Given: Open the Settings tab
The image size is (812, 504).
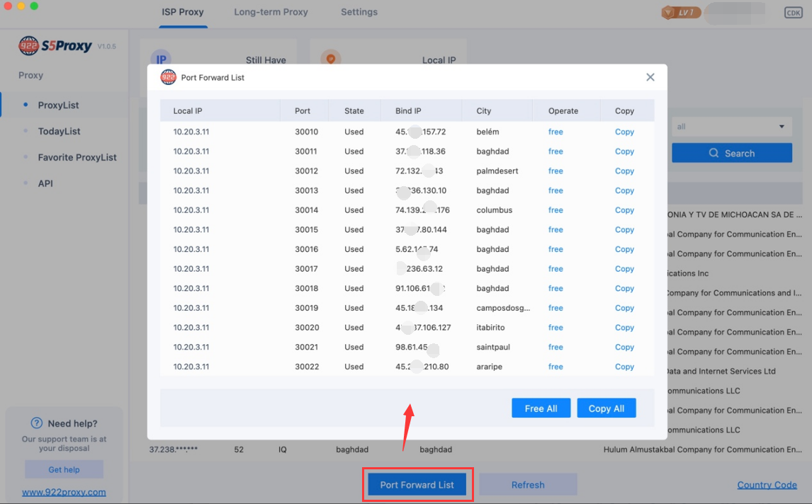Looking at the screenshot, I should pyautogui.click(x=359, y=12).
